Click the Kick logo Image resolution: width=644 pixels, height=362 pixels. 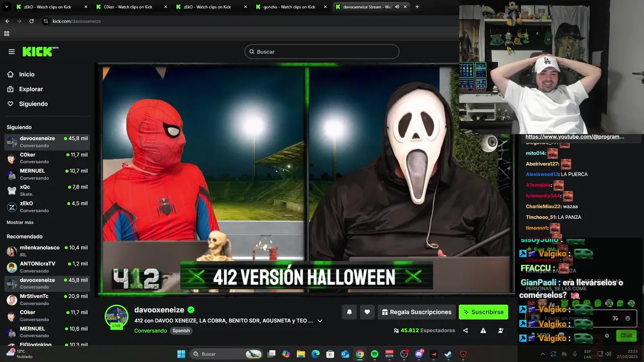pos(40,51)
